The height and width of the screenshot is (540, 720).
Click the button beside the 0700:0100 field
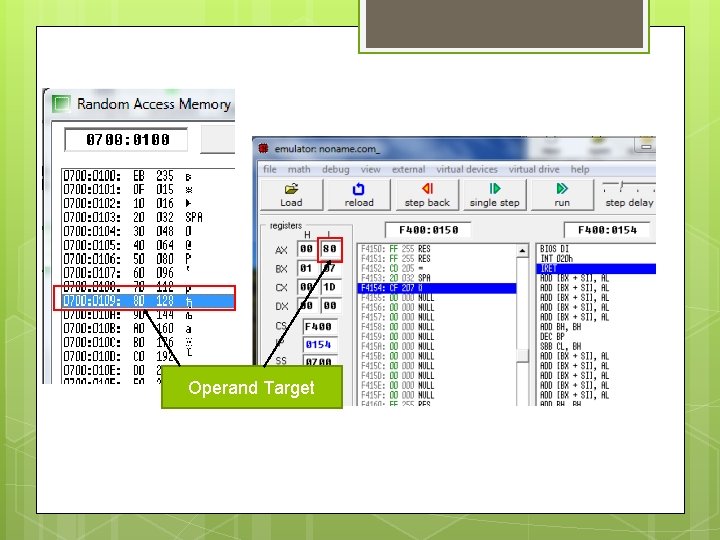pos(218,140)
